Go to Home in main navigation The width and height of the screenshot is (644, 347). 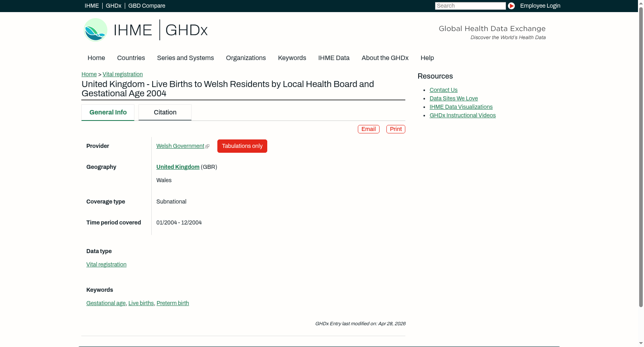click(96, 58)
